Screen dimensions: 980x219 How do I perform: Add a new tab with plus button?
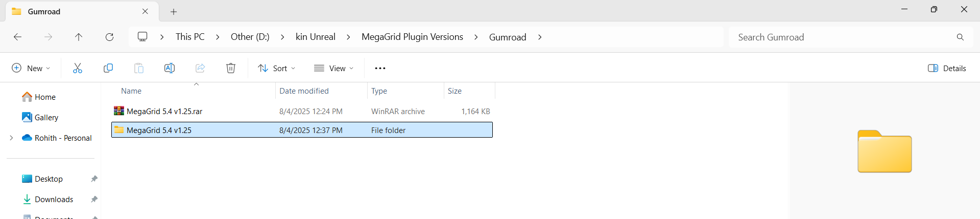click(x=174, y=11)
